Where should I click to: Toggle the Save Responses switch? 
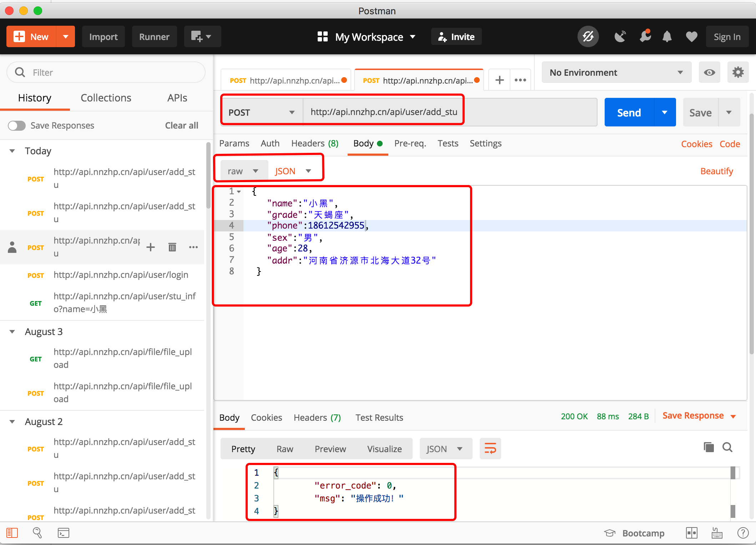click(x=17, y=126)
